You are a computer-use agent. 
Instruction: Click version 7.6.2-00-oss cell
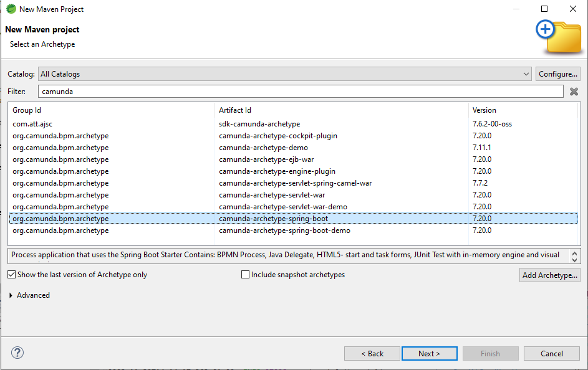492,124
